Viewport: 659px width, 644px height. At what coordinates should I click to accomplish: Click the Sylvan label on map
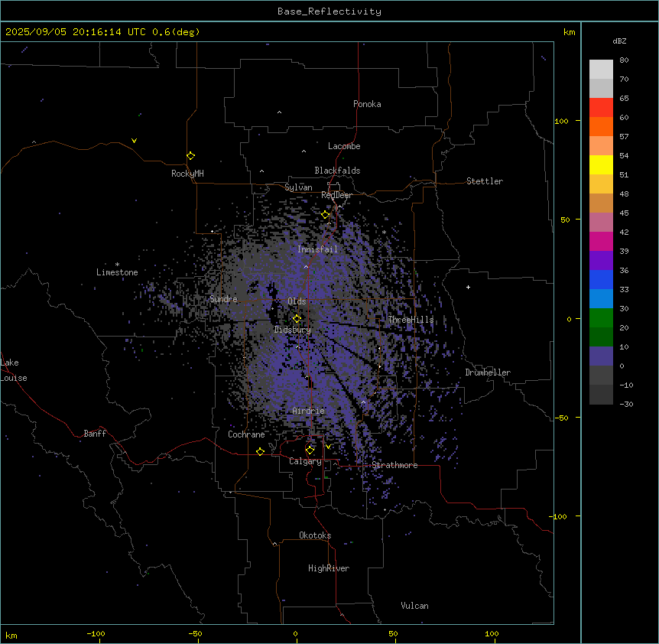tap(298, 187)
